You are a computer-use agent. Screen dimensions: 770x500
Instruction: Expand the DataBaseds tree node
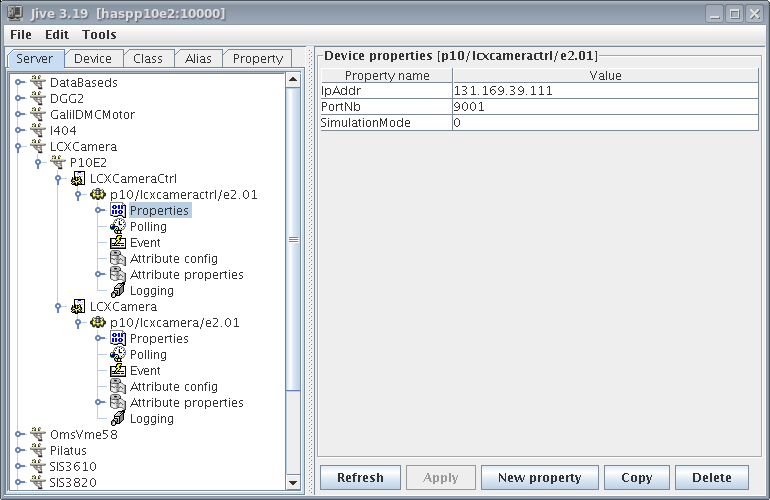tap(19, 83)
